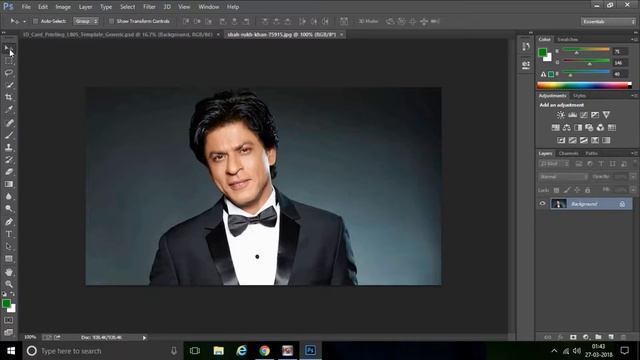Hide the Background layer eye icon

point(542,203)
